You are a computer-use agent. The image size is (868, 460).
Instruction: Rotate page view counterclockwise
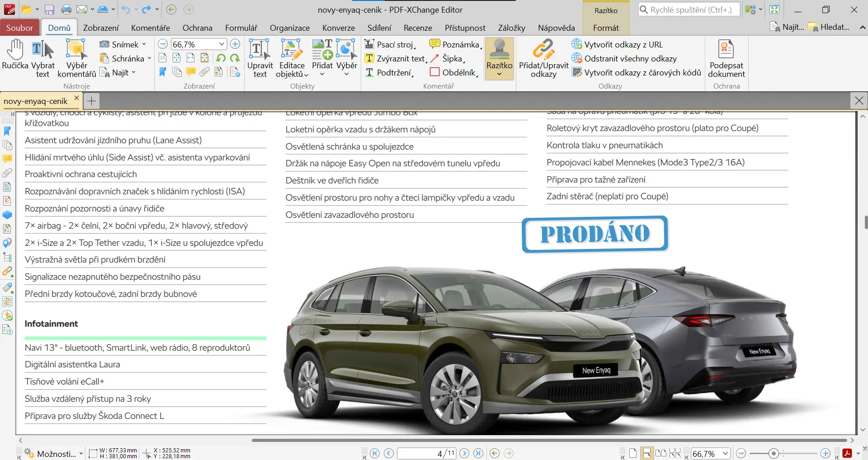[x=221, y=58]
